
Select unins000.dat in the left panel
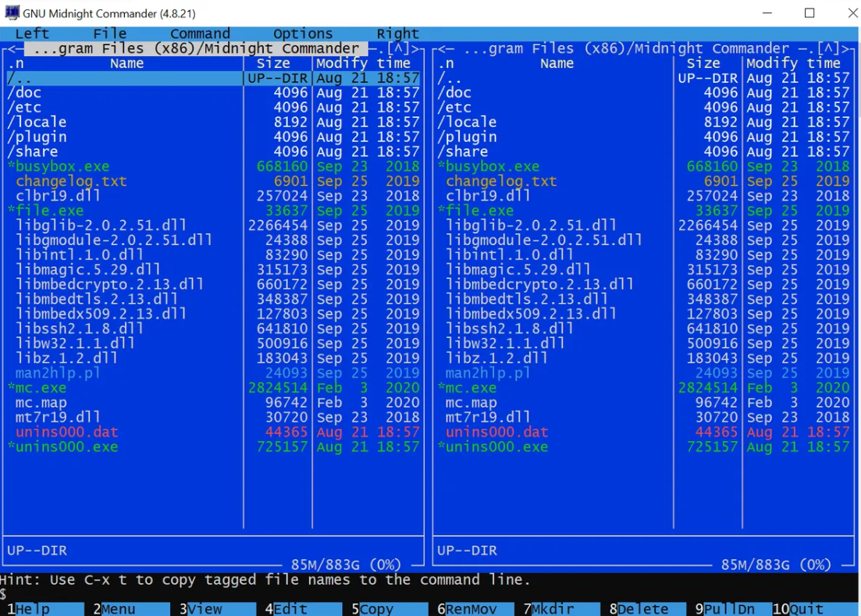click(214, 433)
